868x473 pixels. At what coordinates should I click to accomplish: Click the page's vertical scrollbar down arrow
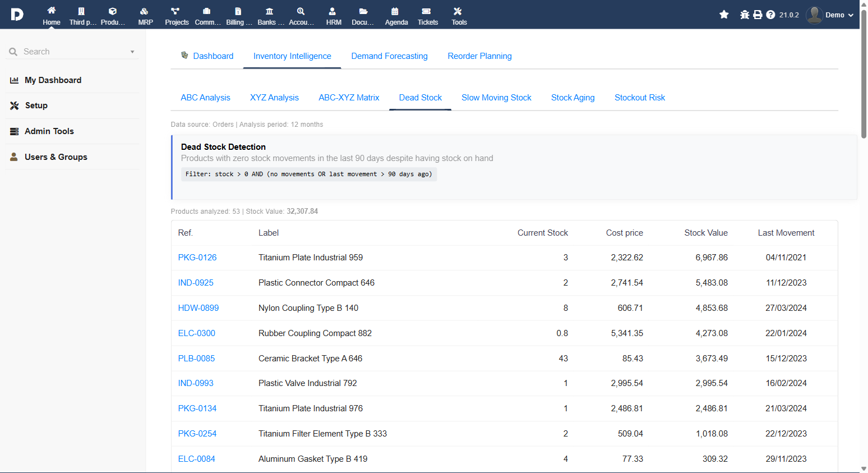(x=864, y=469)
